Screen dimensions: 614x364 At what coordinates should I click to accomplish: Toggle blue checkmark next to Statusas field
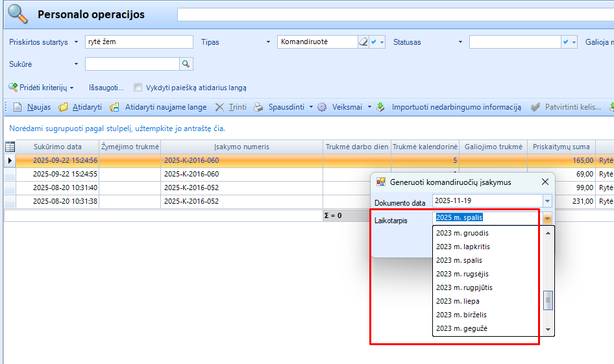tap(566, 42)
